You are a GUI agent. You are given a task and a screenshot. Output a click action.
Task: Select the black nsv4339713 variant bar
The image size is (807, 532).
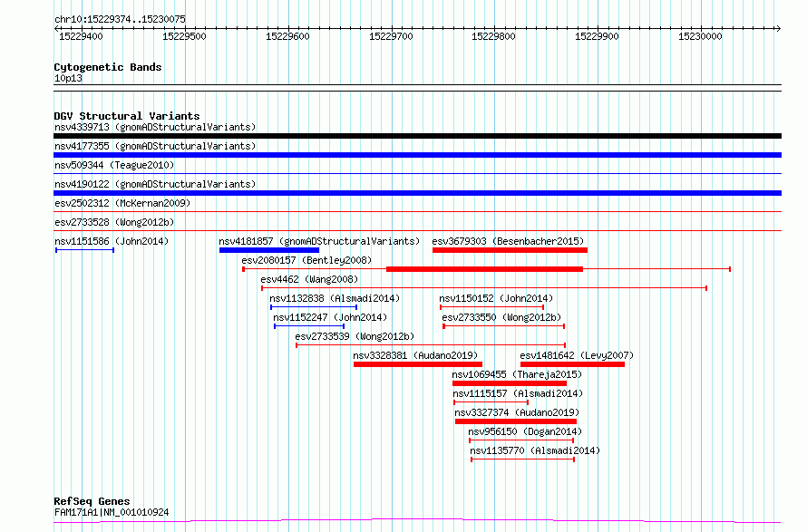pyautogui.click(x=417, y=136)
